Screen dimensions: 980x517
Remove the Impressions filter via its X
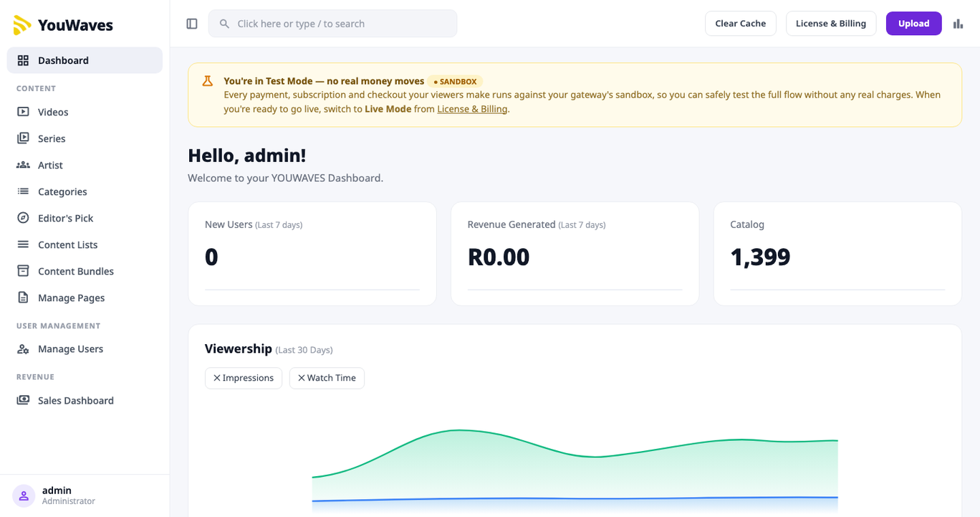click(217, 378)
